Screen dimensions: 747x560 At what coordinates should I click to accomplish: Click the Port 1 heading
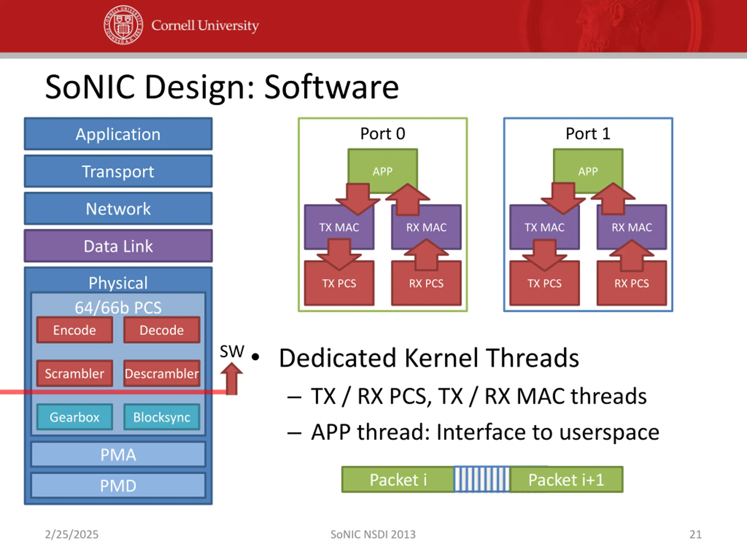[588, 134]
